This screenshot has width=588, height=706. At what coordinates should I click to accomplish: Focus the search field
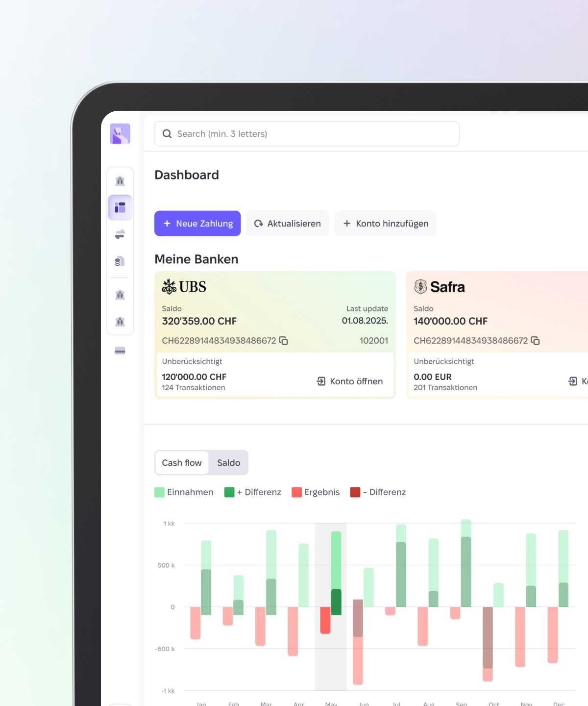[307, 134]
